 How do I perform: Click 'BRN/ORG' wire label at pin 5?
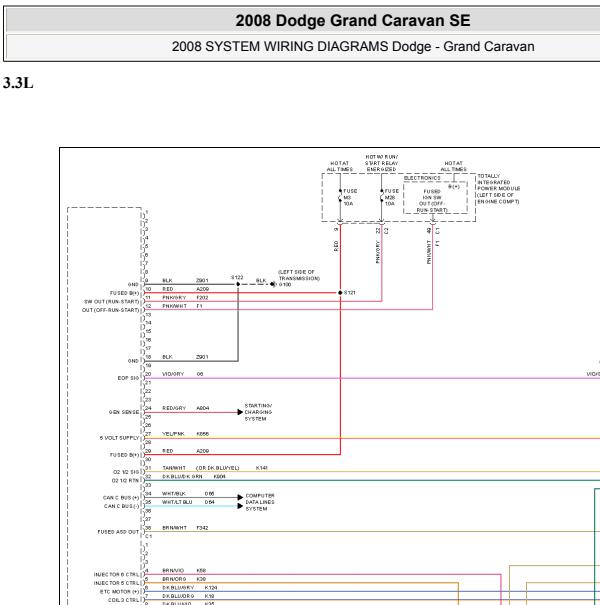(174, 579)
